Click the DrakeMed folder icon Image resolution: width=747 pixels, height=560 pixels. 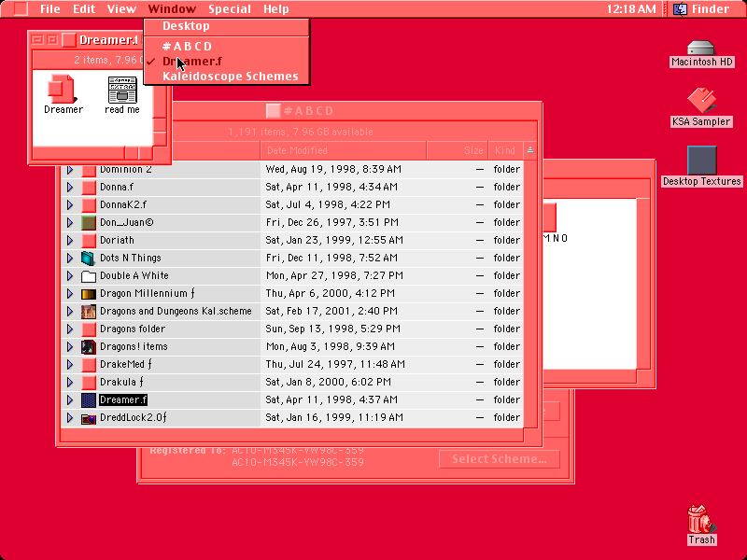pyautogui.click(x=89, y=365)
